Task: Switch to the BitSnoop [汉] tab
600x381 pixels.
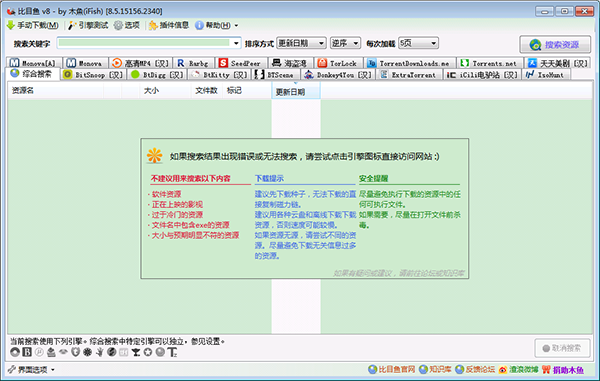Action: [94, 75]
